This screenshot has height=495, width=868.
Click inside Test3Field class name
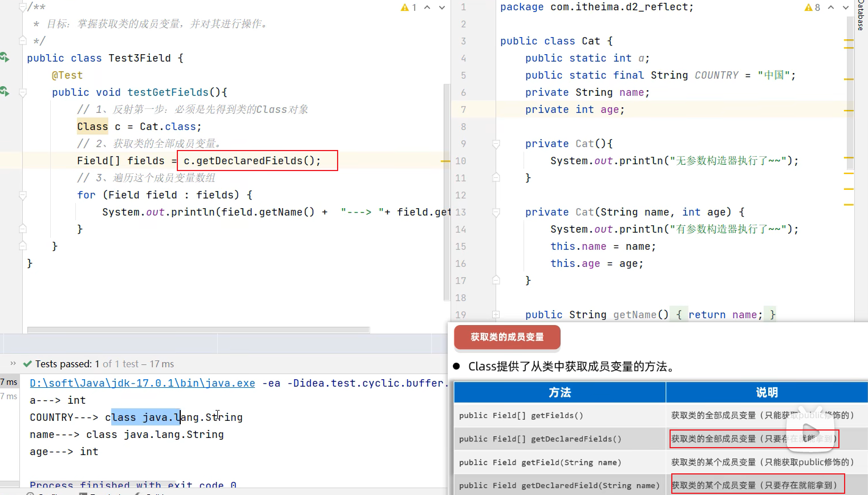click(140, 58)
